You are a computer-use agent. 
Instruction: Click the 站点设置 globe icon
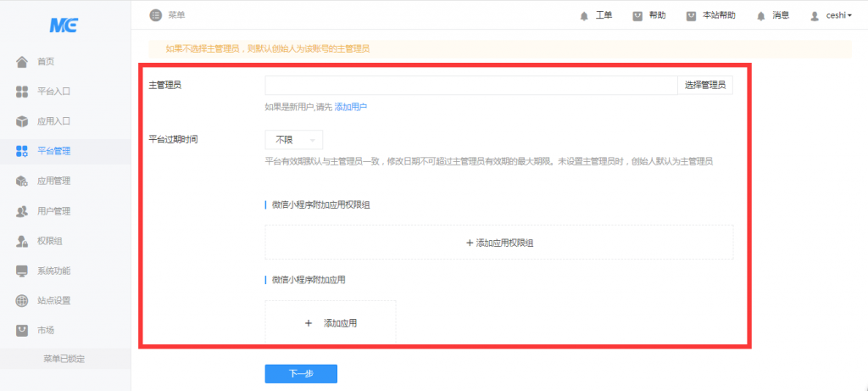pos(23,300)
